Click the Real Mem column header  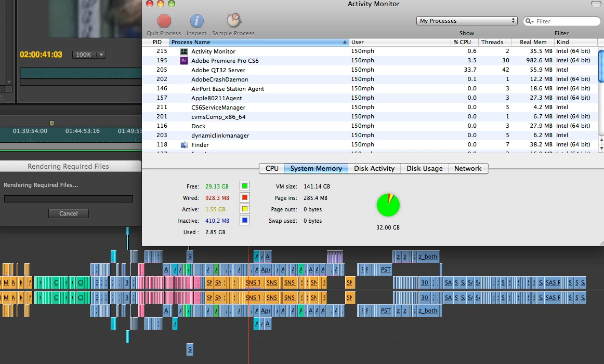533,42
